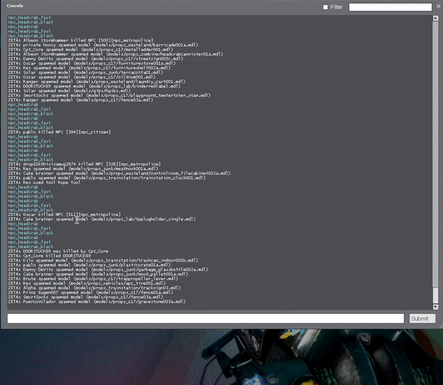Select line drop10kthisisamug2874 killed NPC [328]
The height and width of the screenshot is (385, 443).
pos(84,164)
